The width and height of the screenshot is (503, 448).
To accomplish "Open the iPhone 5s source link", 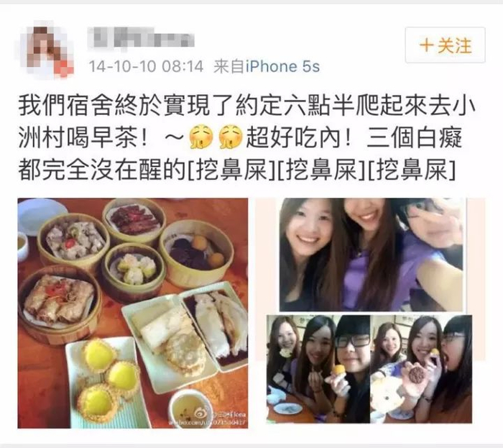I will pyautogui.click(x=282, y=67).
